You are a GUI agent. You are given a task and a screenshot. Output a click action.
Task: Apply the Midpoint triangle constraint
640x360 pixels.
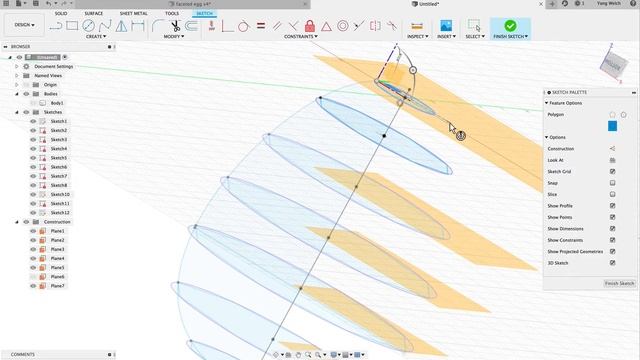[326, 27]
